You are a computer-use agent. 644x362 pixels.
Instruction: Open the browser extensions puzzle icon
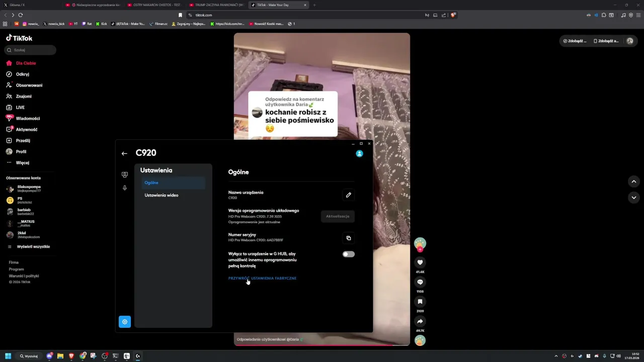(x=604, y=15)
